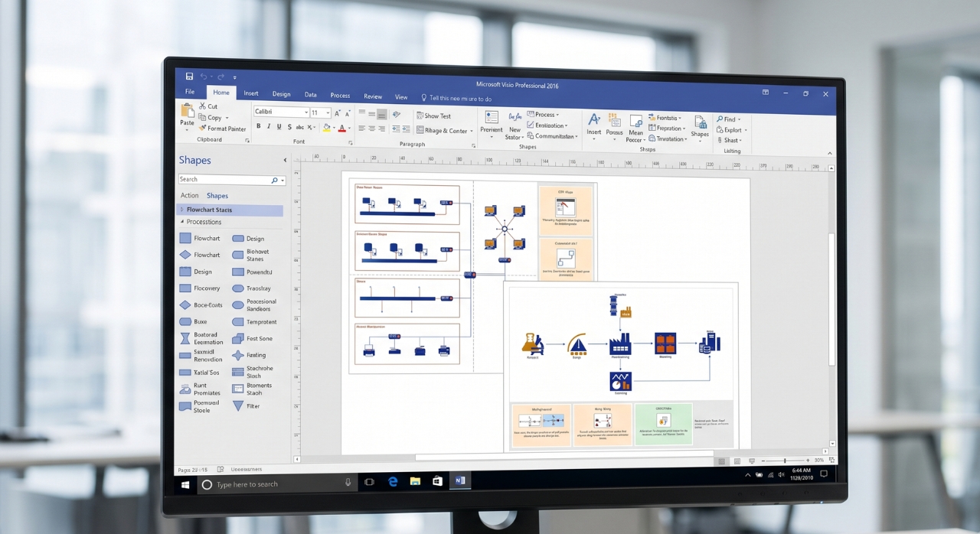This screenshot has width=980, height=534.
Task: Switch to Action tab in Shapes pane
Action: [x=189, y=195]
